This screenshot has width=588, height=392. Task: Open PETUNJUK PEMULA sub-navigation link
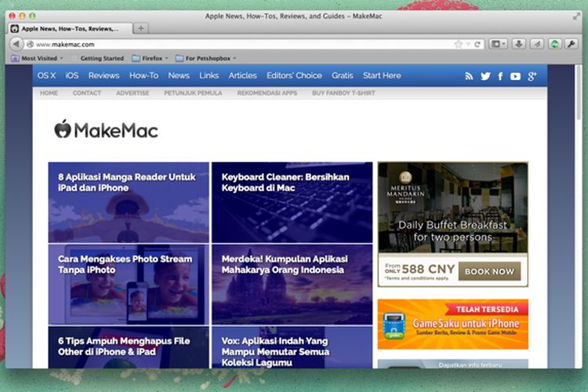click(x=193, y=93)
